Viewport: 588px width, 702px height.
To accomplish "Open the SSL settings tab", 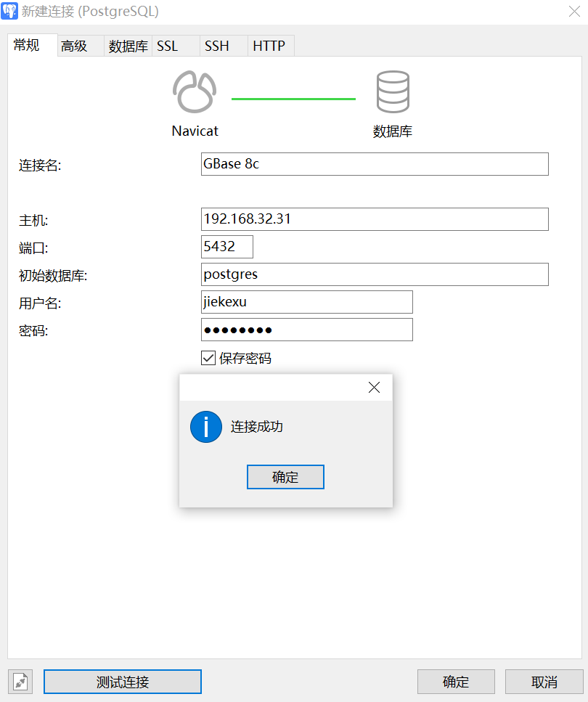I will click(x=167, y=45).
